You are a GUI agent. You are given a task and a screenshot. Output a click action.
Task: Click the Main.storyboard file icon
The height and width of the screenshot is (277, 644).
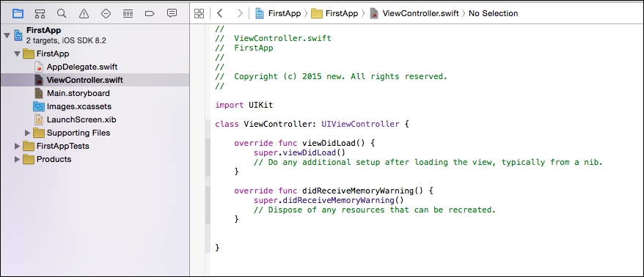coord(39,93)
